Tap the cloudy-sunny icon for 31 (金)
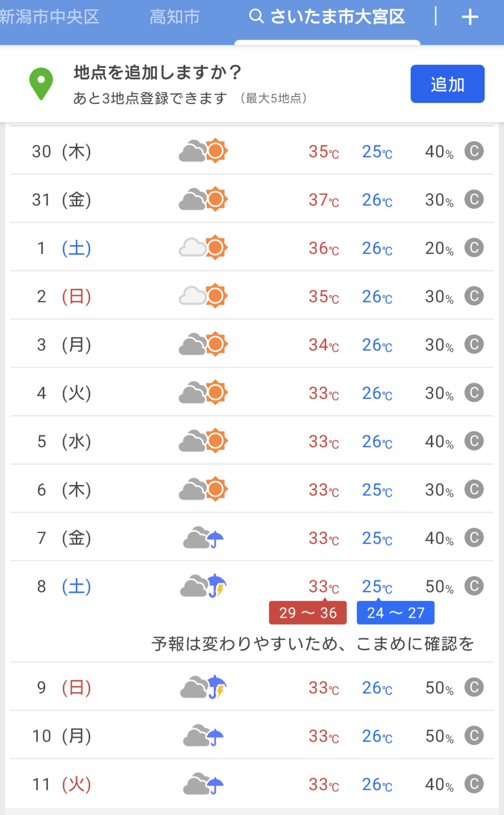 click(x=203, y=199)
